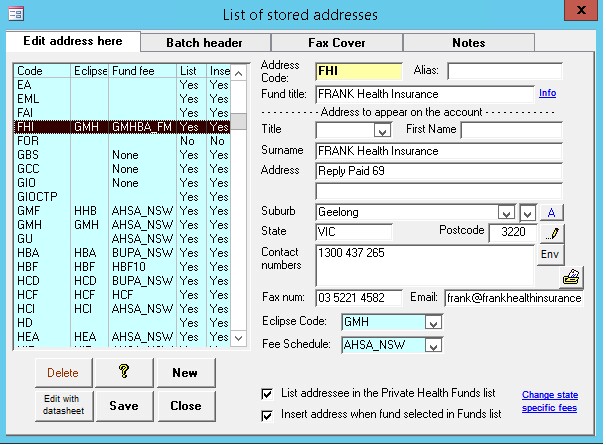Open 'Change state specific fees' link

tap(550, 401)
